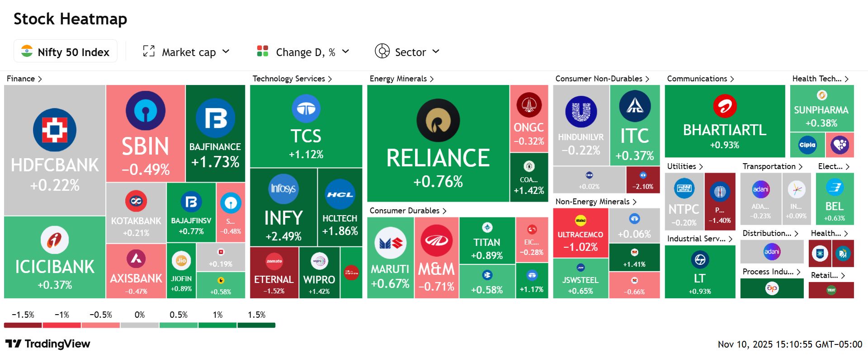
Task: Click the +0.02% tile in Consumer Non-Durables
Action: [x=590, y=179]
